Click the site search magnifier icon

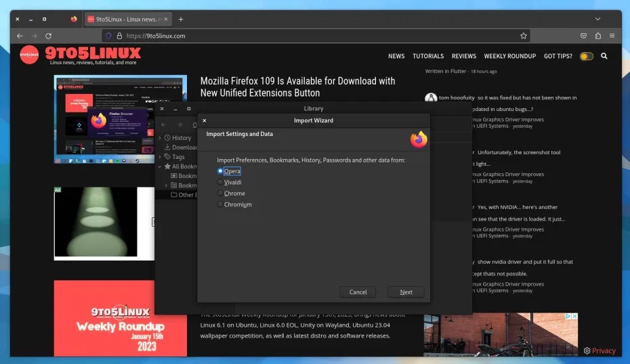[x=604, y=56]
